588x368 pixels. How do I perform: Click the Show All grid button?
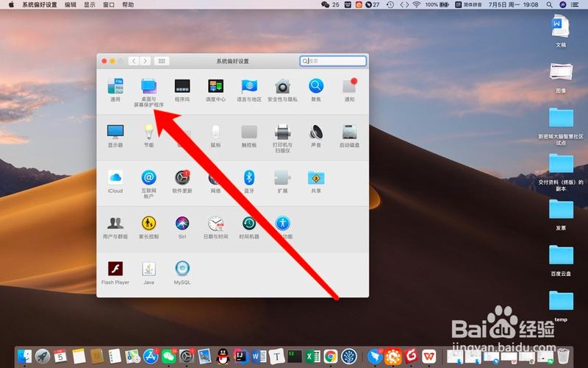[162, 61]
